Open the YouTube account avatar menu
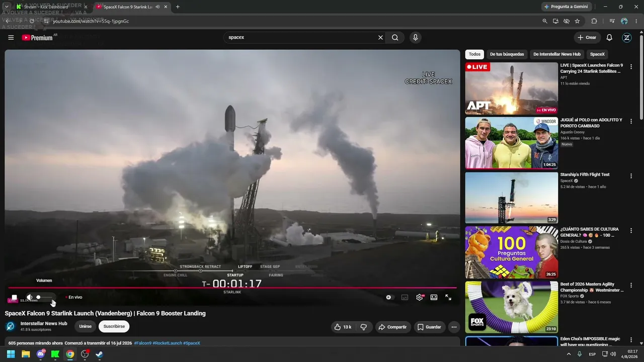This screenshot has width=644, height=362. pyautogui.click(x=627, y=38)
